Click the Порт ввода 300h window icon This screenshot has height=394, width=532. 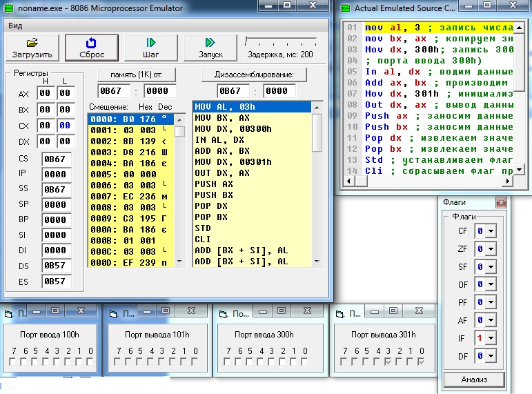(x=223, y=314)
